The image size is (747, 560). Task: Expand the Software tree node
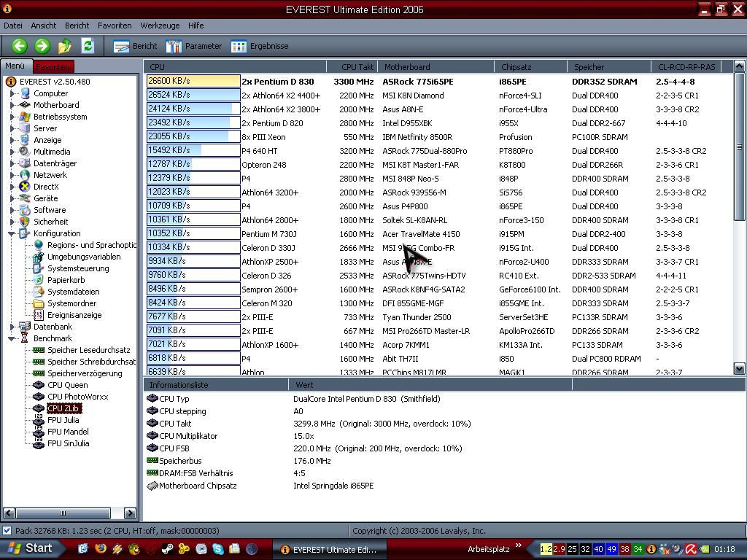(12, 210)
